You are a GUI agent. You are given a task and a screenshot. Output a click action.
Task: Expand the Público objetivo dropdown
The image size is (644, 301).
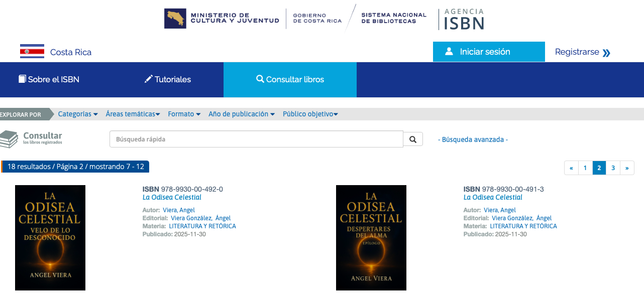(x=310, y=114)
